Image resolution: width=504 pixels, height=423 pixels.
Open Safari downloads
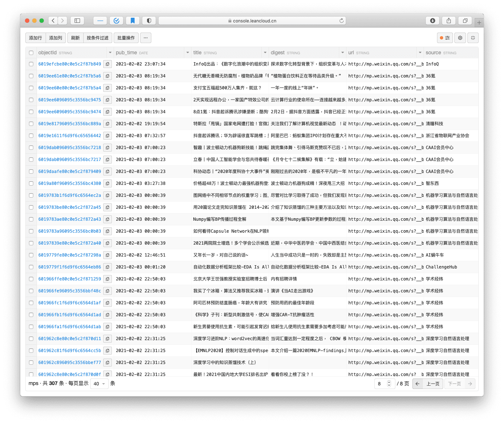(432, 21)
